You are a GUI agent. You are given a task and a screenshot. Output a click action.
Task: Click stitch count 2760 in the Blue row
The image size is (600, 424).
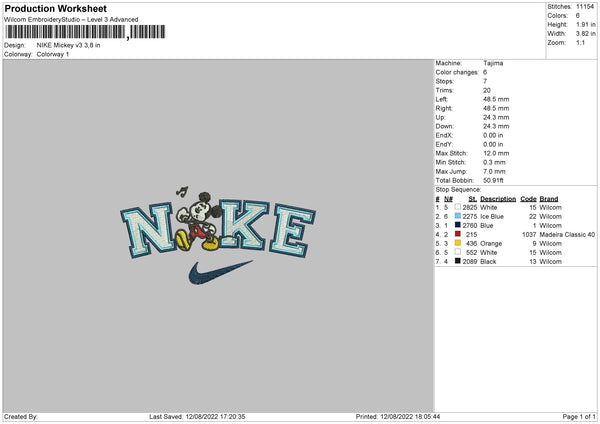coord(470,226)
